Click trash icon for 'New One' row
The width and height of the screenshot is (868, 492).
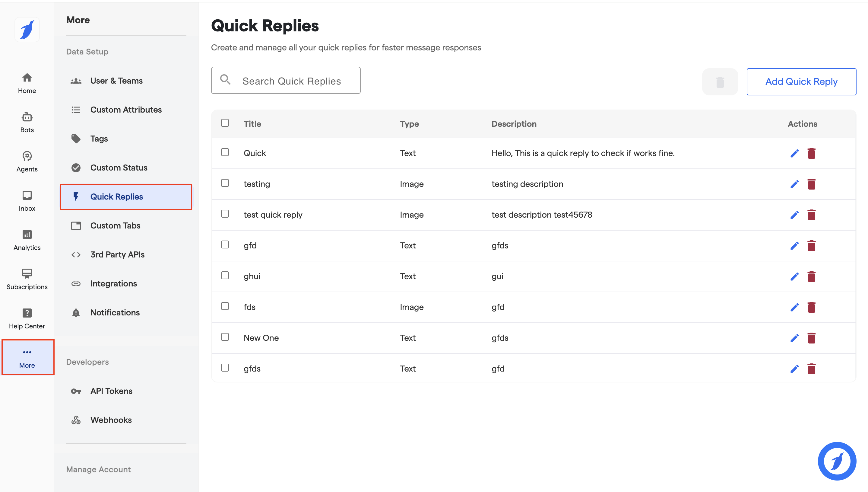coord(811,338)
